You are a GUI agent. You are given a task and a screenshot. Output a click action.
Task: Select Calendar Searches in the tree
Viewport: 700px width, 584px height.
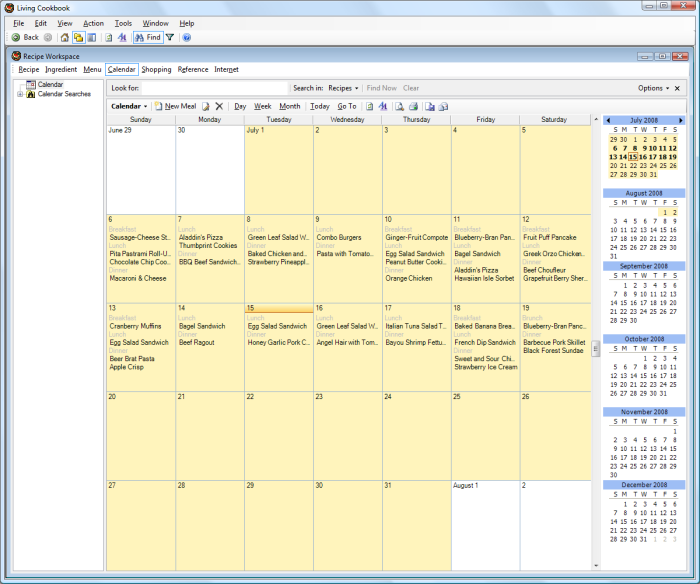pos(64,94)
